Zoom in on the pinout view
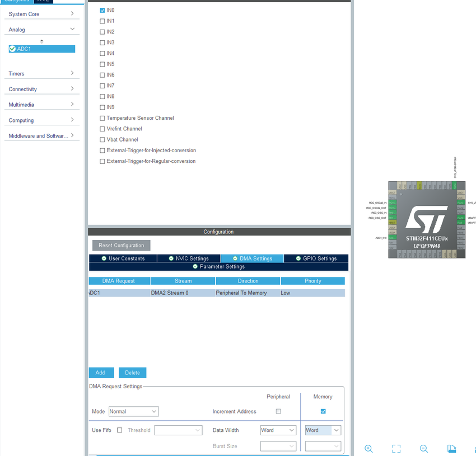476x456 pixels. click(x=368, y=448)
